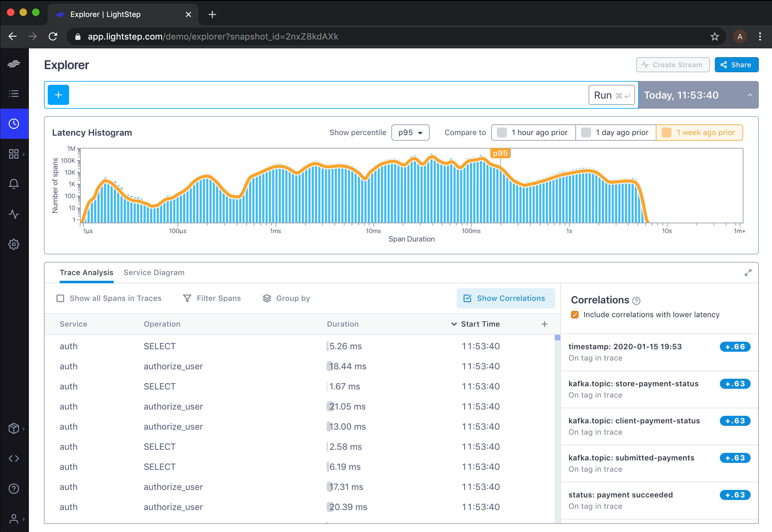
Task: Collapse the Today, 11:53:40 time picker
Action: (x=750, y=95)
